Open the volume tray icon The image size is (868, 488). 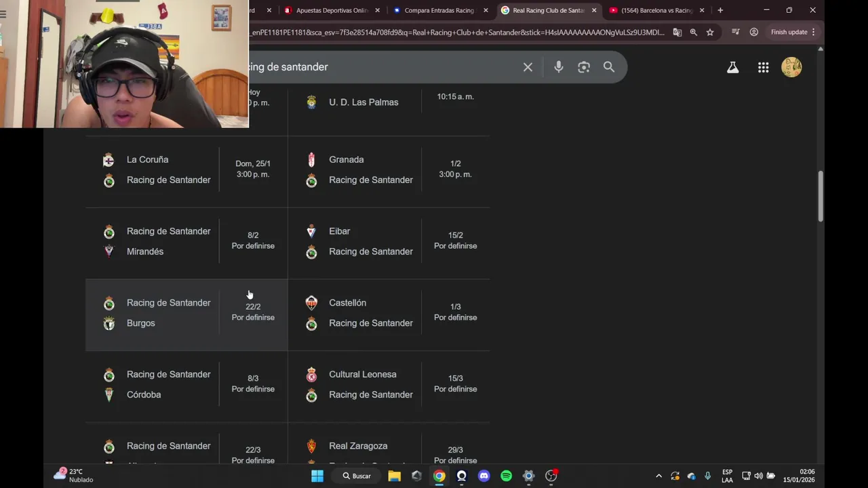pos(758,476)
